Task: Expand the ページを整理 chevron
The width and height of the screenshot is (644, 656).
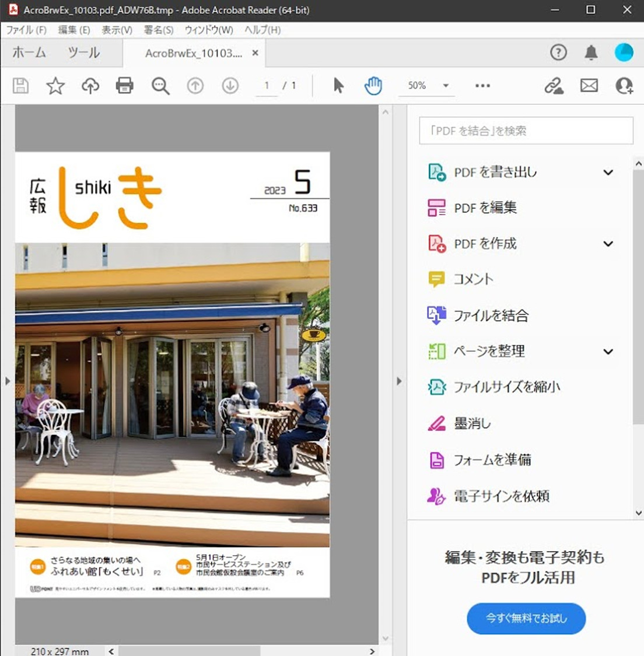Action: [608, 352]
